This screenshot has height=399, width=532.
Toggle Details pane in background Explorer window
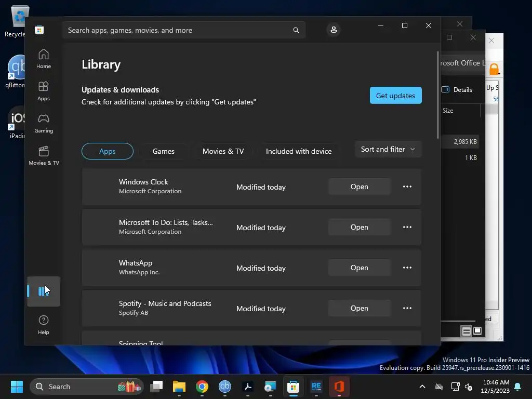pyautogui.click(x=457, y=89)
